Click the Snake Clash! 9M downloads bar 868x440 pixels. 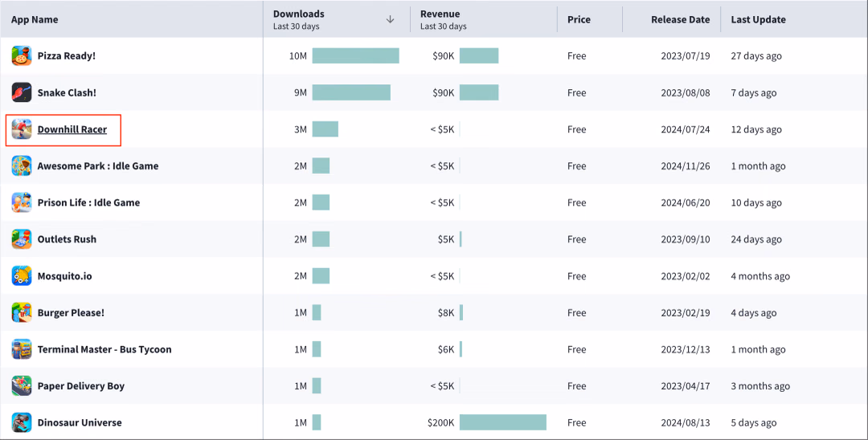click(351, 92)
